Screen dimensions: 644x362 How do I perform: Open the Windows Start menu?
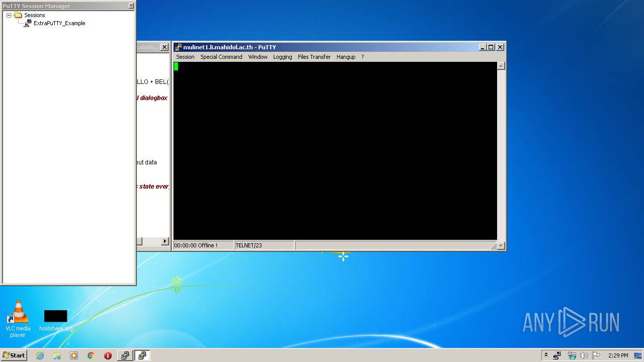14,355
